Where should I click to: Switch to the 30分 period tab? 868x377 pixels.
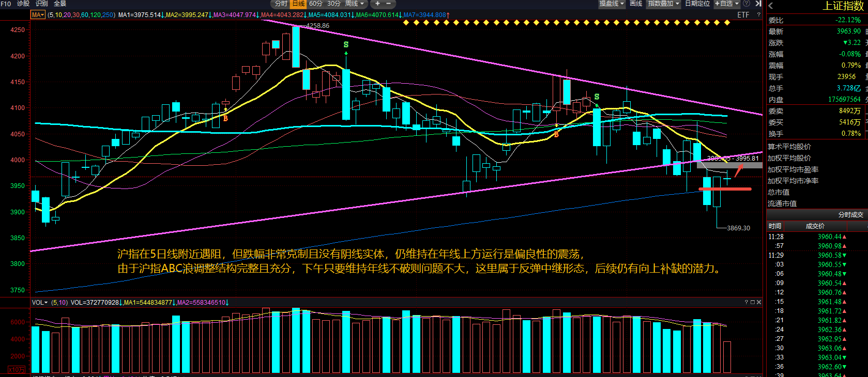pos(333,4)
